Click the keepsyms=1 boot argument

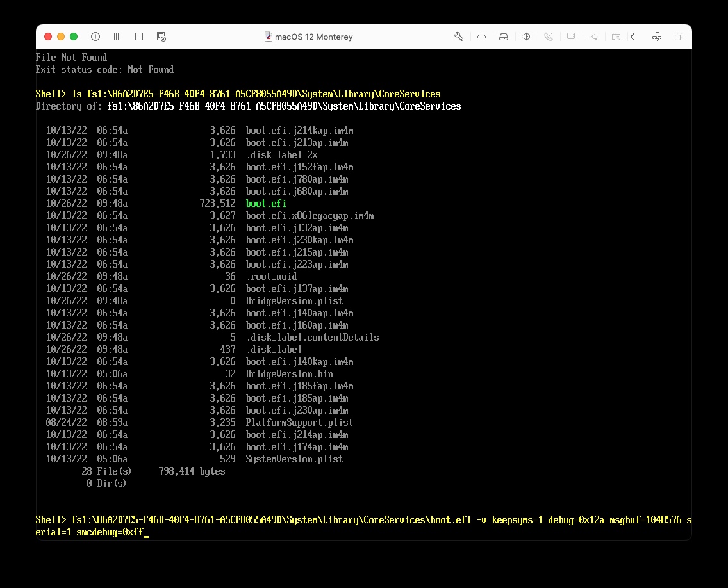pyautogui.click(x=517, y=519)
